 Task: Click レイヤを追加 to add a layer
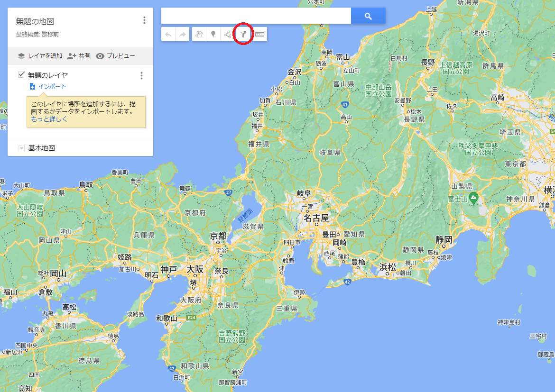coord(40,56)
